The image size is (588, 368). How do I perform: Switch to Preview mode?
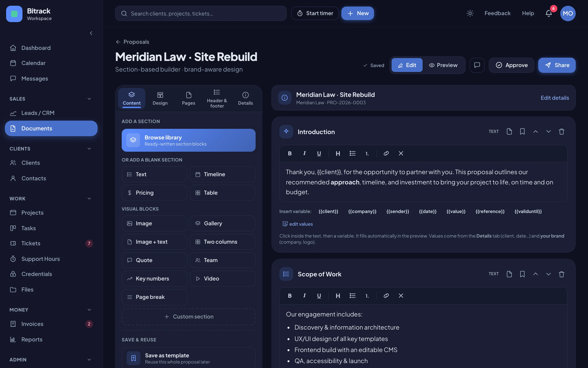coord(443,65)
